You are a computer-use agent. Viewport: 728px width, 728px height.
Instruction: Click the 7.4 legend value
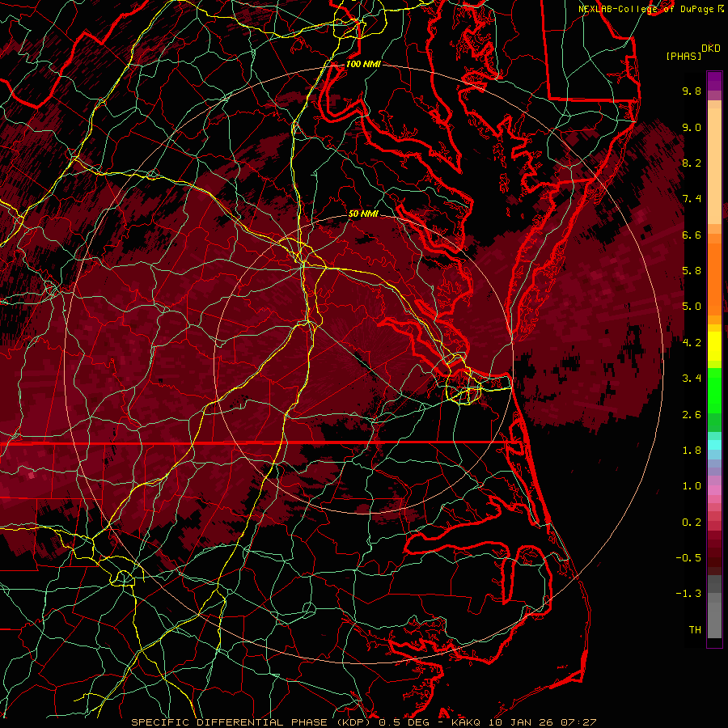point(692,199)
